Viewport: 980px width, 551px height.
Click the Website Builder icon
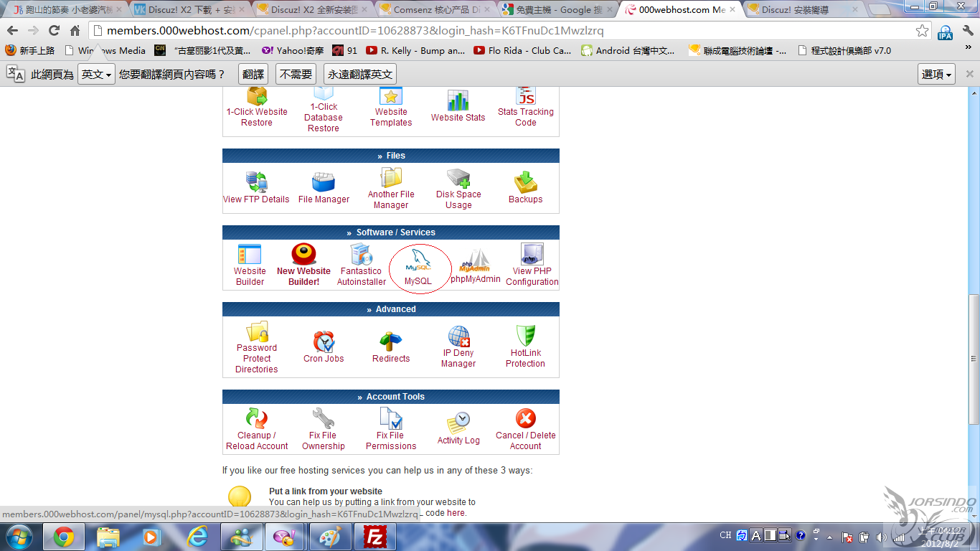pos(250,254)
